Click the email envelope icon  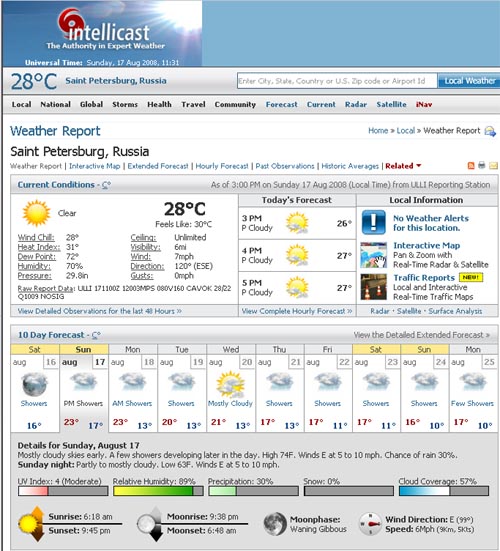[494, 166]
